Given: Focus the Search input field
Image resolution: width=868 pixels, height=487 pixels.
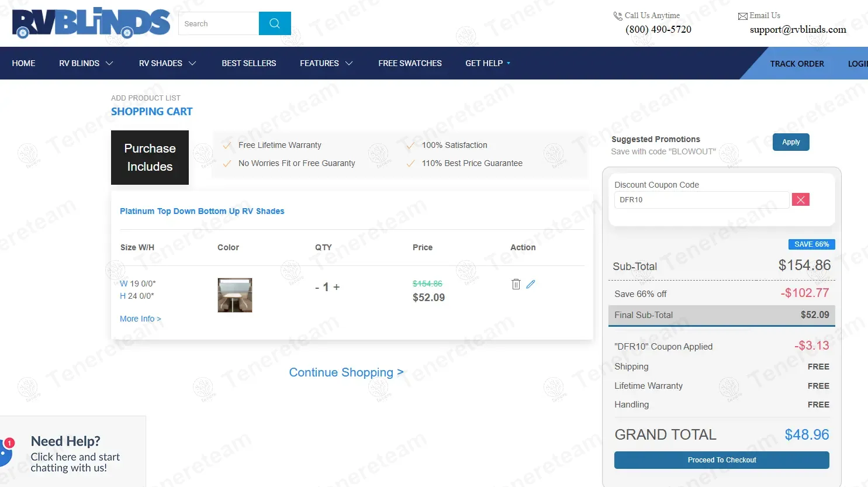Looking at the screenshot, I should tap(219, 23).
